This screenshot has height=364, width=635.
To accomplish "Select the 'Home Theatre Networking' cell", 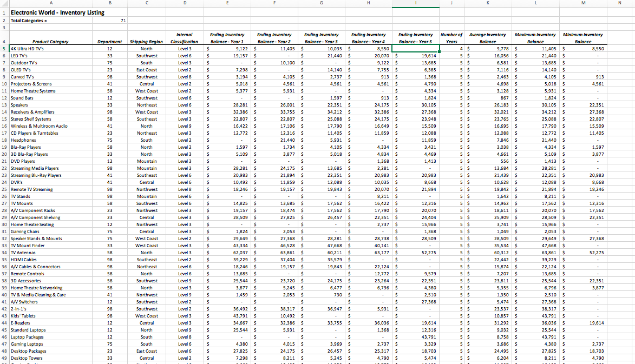I will pos(51,288).
